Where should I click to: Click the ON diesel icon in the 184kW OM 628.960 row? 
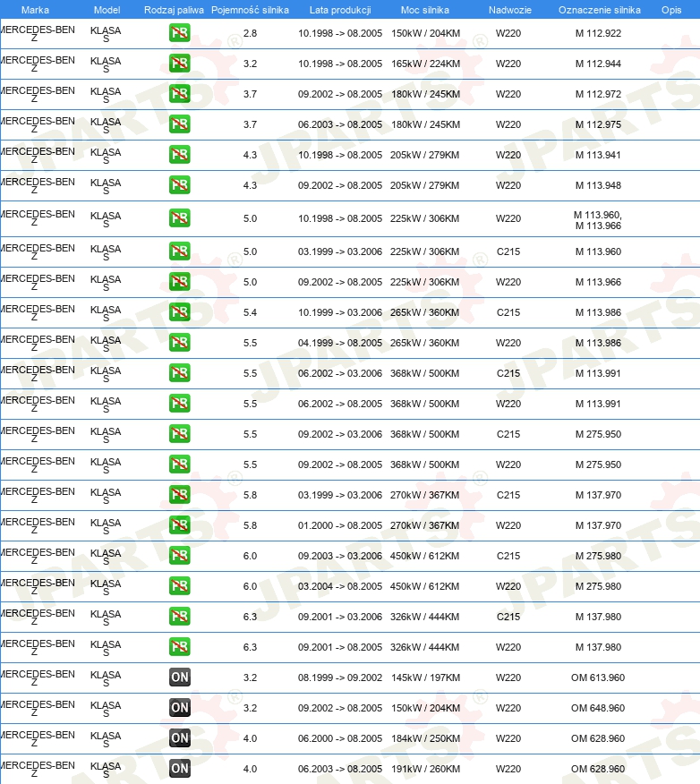point(180,738)
